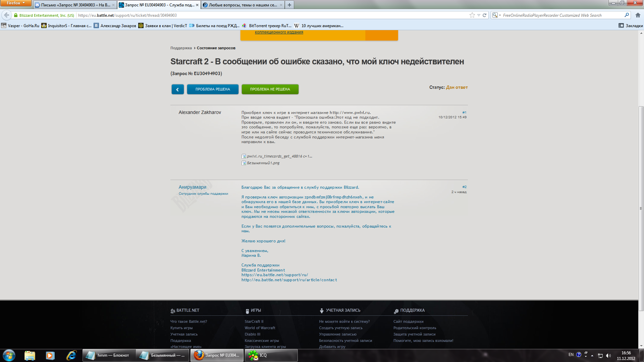Show hidden tray icons arrow
This screenshot has width=644, height=362.
(592, 356)
